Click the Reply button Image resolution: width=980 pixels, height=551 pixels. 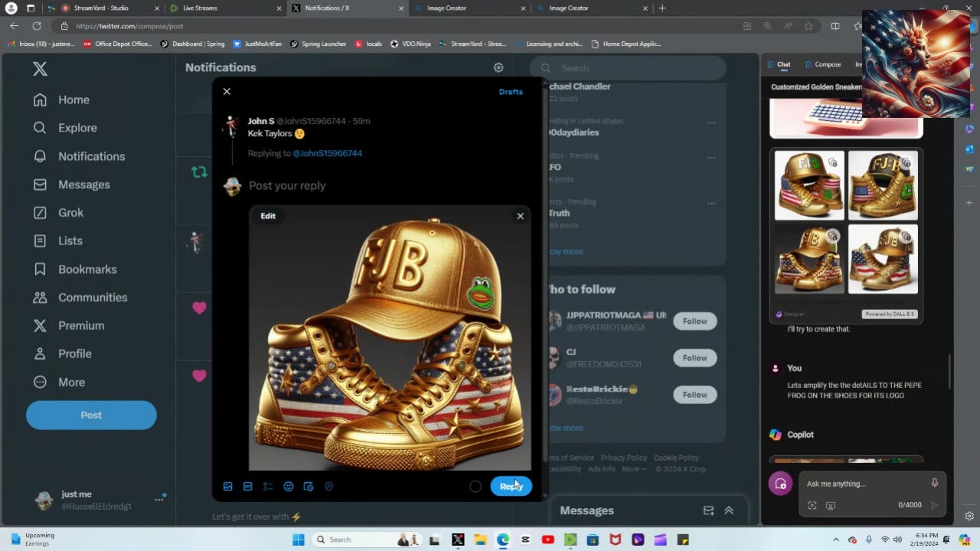point(511,486)
